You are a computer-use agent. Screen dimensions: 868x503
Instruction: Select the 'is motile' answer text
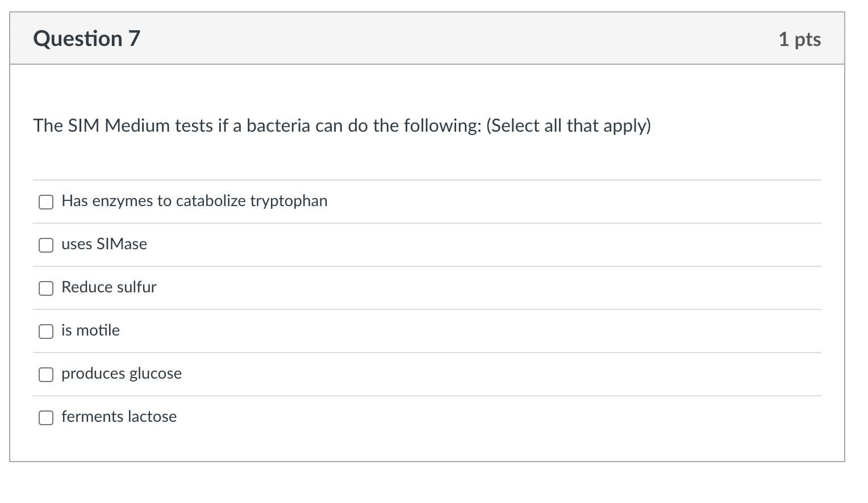click(x=90, y=330)
